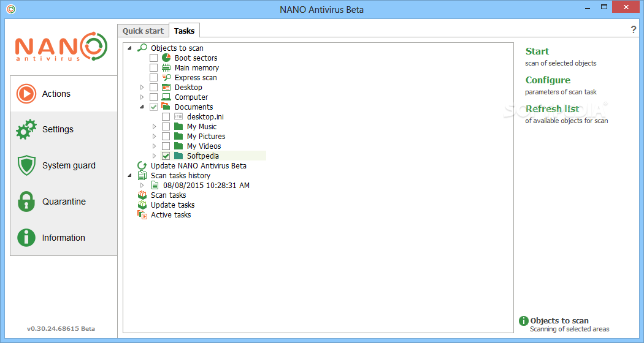Click the Quarantine padlock icon
The width and height of the screenshot is (644, 343).
(26, 202)
